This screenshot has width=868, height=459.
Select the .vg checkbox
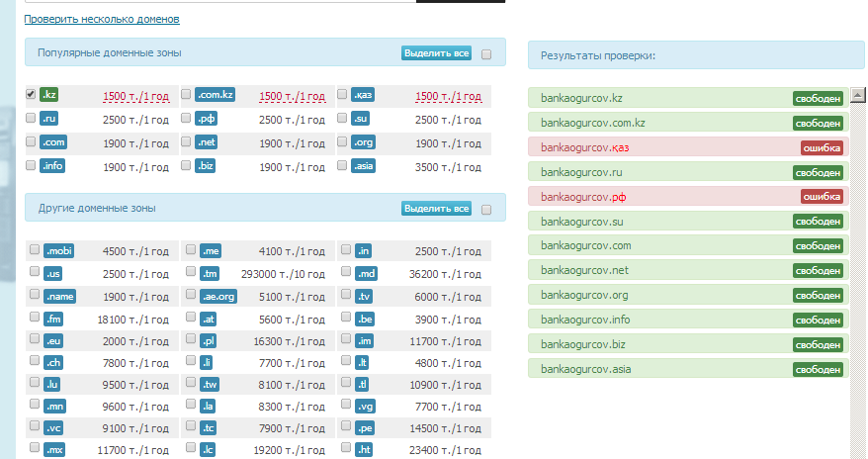pyautogui.click(x=346, y=405)
